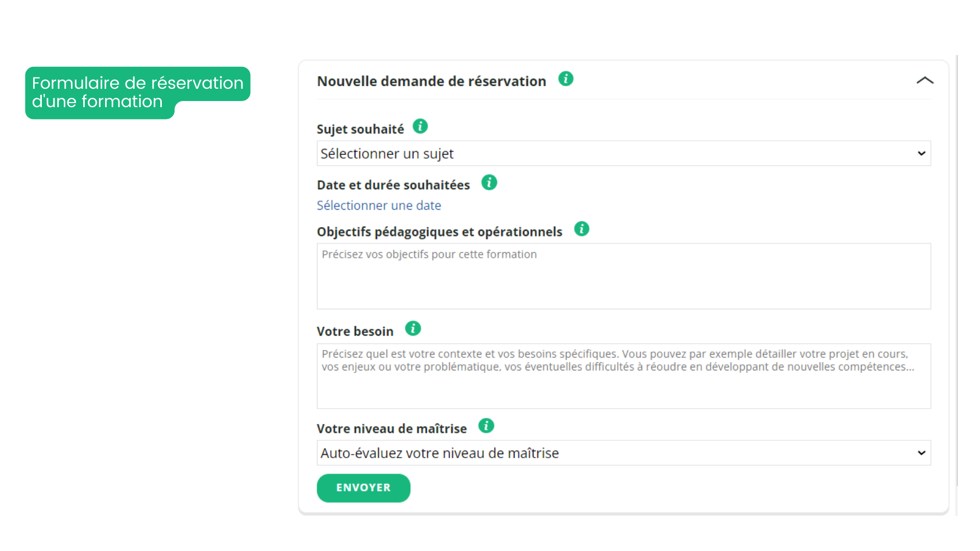Screen dimensions: 980x551
Task: Click the Sélectionner une date link
Action: (x=379, y=206)
